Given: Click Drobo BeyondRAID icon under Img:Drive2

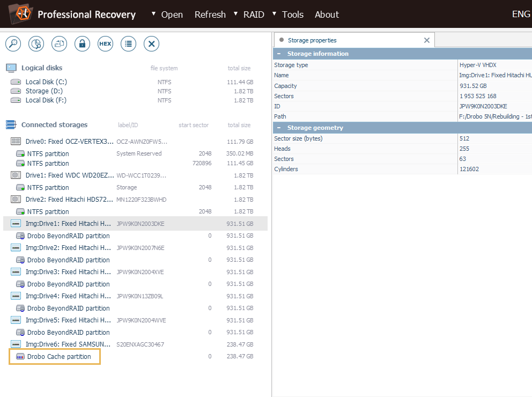Looking at the screenshot, I should [x=20, y=260].
